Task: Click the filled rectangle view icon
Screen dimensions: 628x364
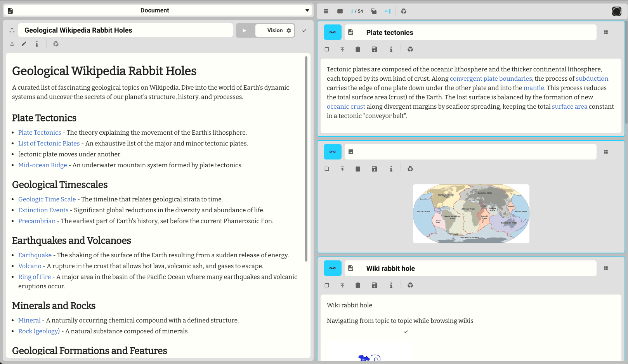Action: 340,11
